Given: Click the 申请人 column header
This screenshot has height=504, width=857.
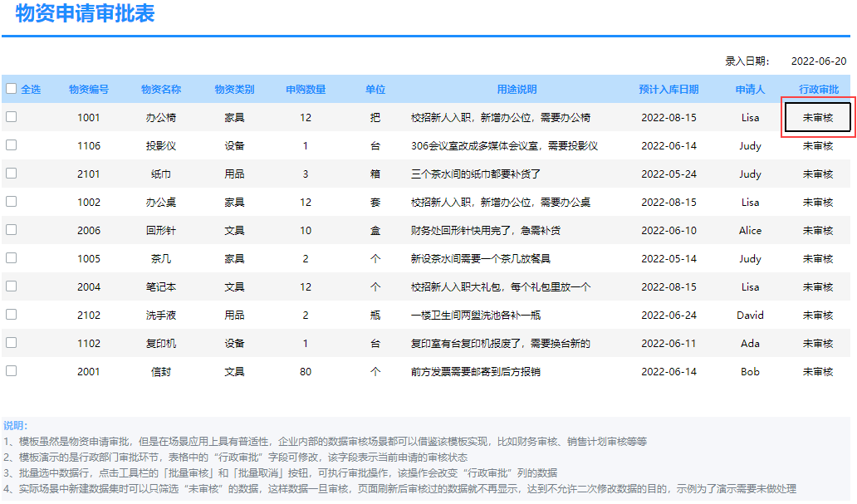Looking at the screenshot, I should click(x=750, y=89).
